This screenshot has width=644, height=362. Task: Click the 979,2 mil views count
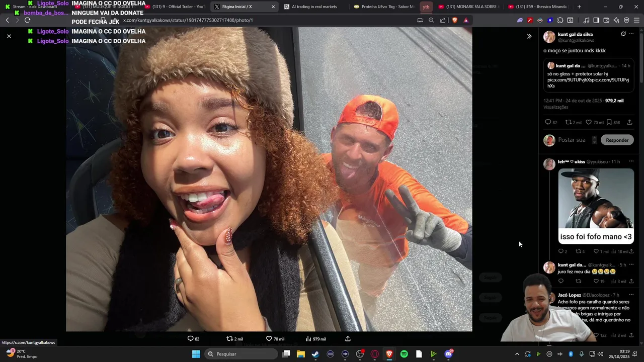point(614,101)
